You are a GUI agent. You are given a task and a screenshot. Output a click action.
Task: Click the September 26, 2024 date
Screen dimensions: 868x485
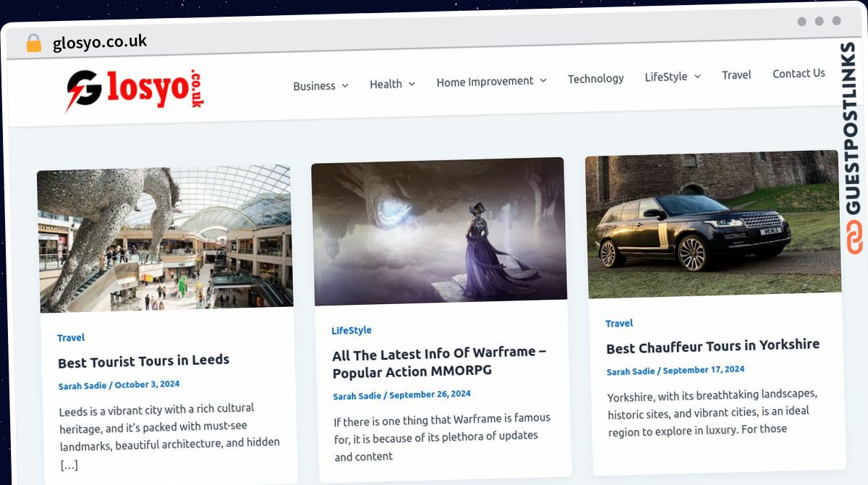click(x=430, y=394)
